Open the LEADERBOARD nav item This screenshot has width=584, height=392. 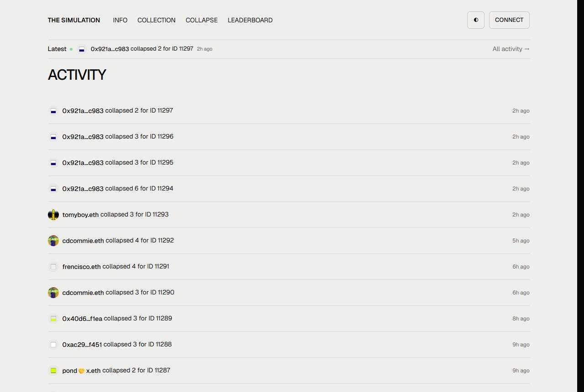pos(250,20)
